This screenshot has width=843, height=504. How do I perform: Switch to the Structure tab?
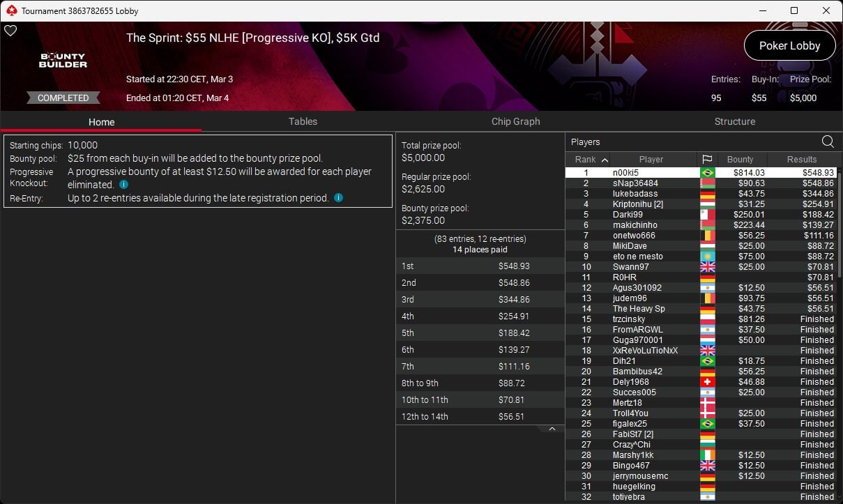pyautogui.click(x=734, y=121)
